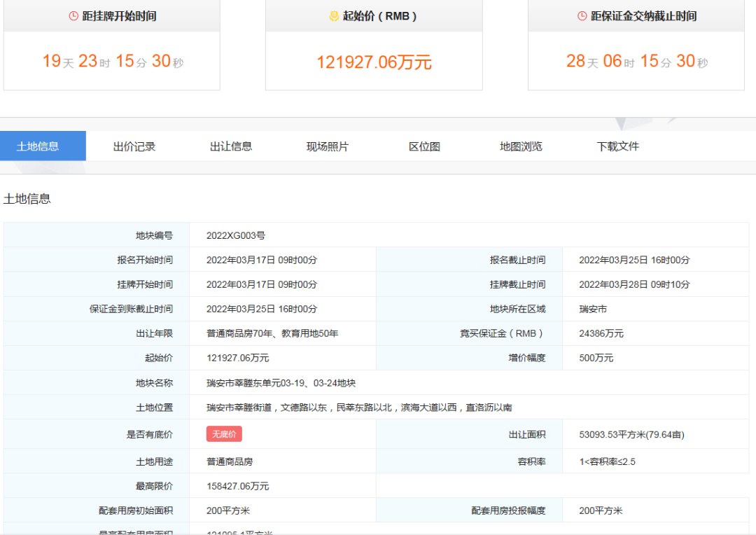Click the 土地信息 section heading
Image resolution: width=756 pixels, height=535 pixels.
(27, 199)
